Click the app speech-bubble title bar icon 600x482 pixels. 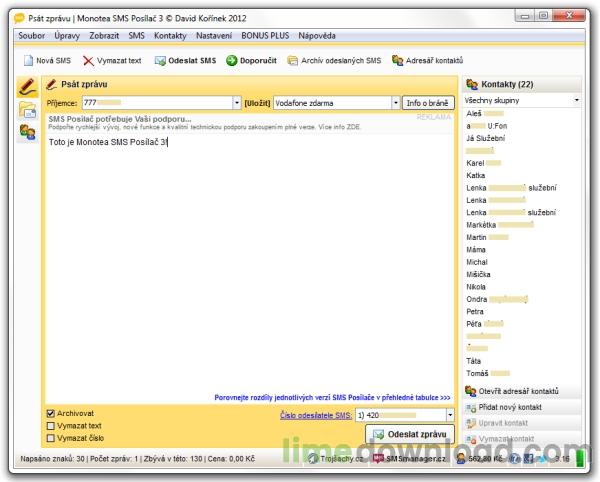[x=19, y=18]
